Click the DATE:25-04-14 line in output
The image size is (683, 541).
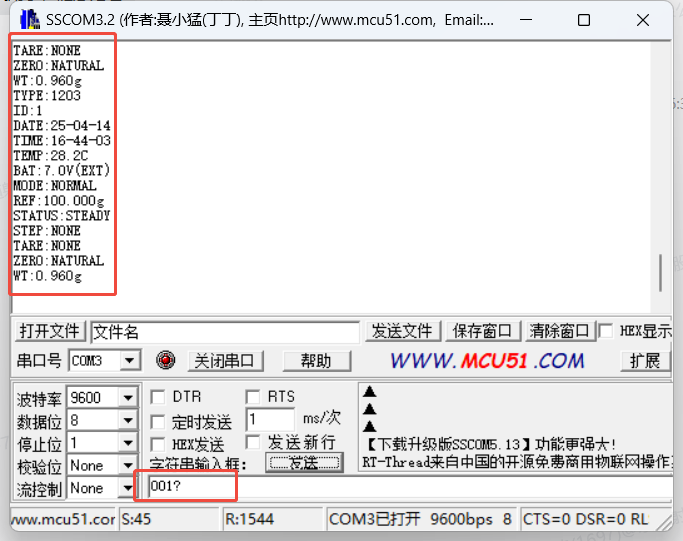pyautogui.click(x=62, y=125)
